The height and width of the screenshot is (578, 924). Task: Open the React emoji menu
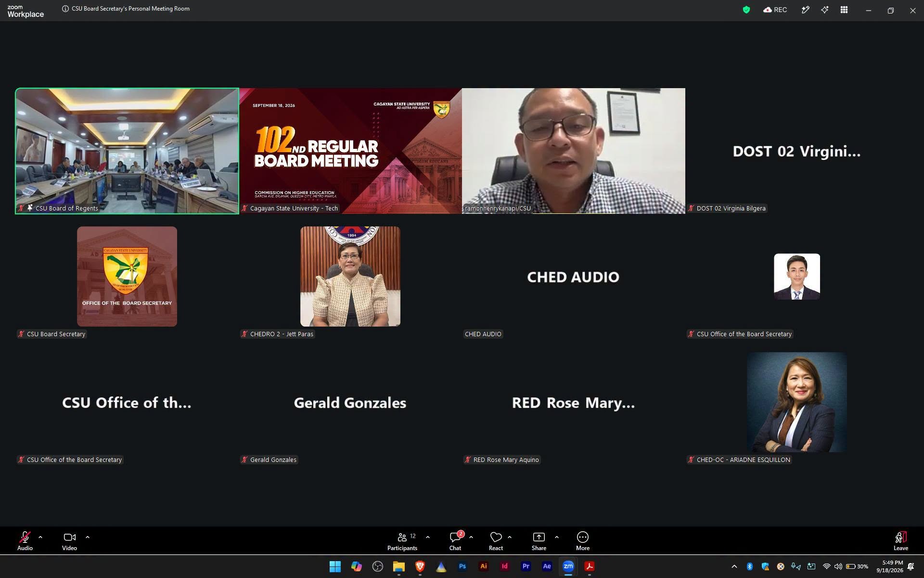point(496,541)
